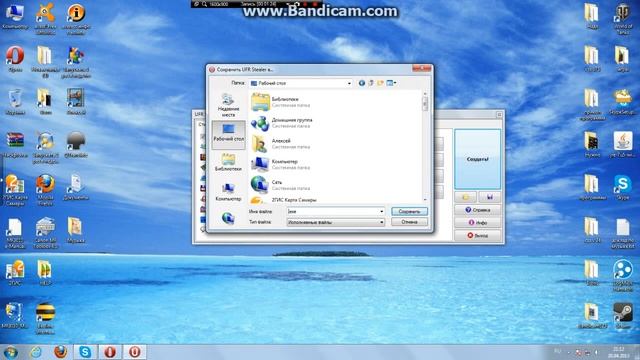Open the view menu icon in save dialog
Image resolution: width=640 pixels, height=360 pixels.
[x=391, y=83]
